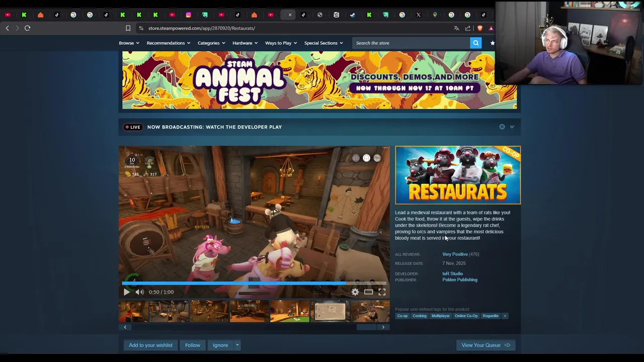Click the Search the store field

pyautogui.click(x=412, y=43)
